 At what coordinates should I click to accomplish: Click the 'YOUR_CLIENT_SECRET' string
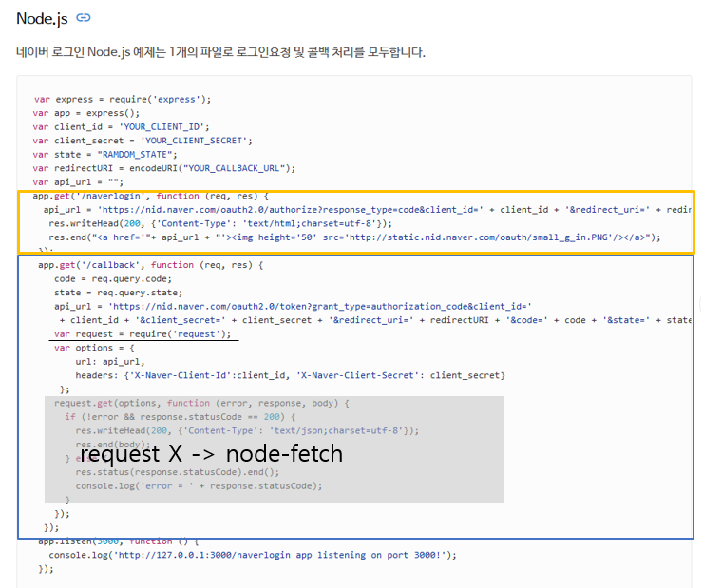[x=194, y=141]
